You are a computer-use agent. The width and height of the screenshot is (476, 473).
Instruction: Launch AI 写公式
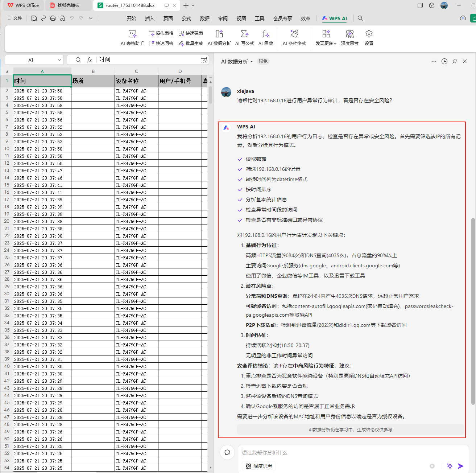click(x=244, y=38)
